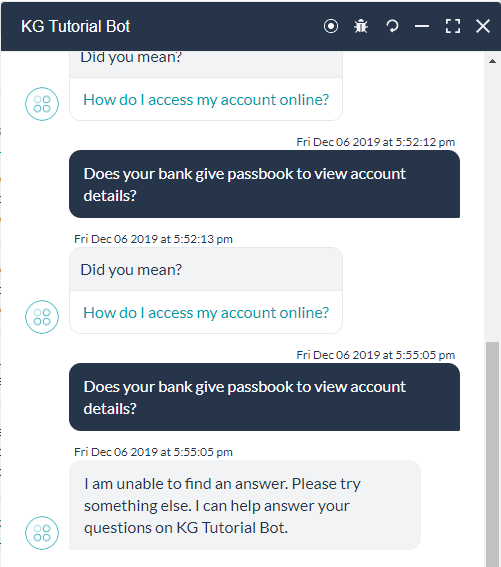This screenshot has width=501, height=567.
Task: Click the second 'Did you mean?' prompt header
Action: pos(206,269)
